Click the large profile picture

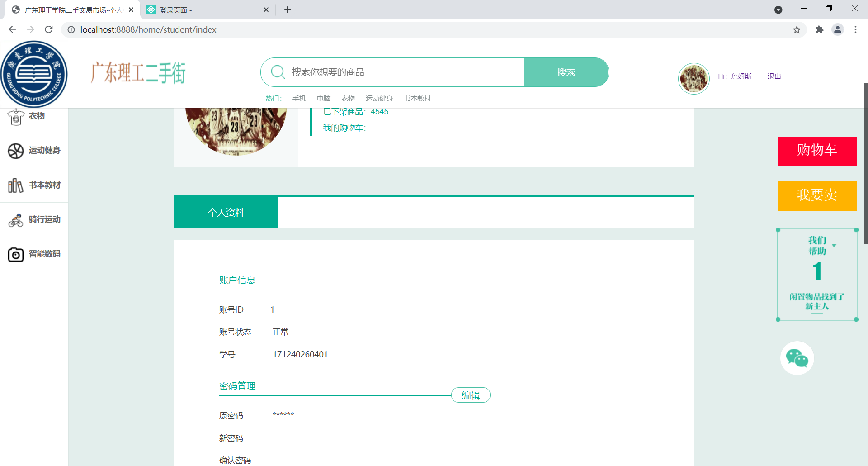point(236,132)
